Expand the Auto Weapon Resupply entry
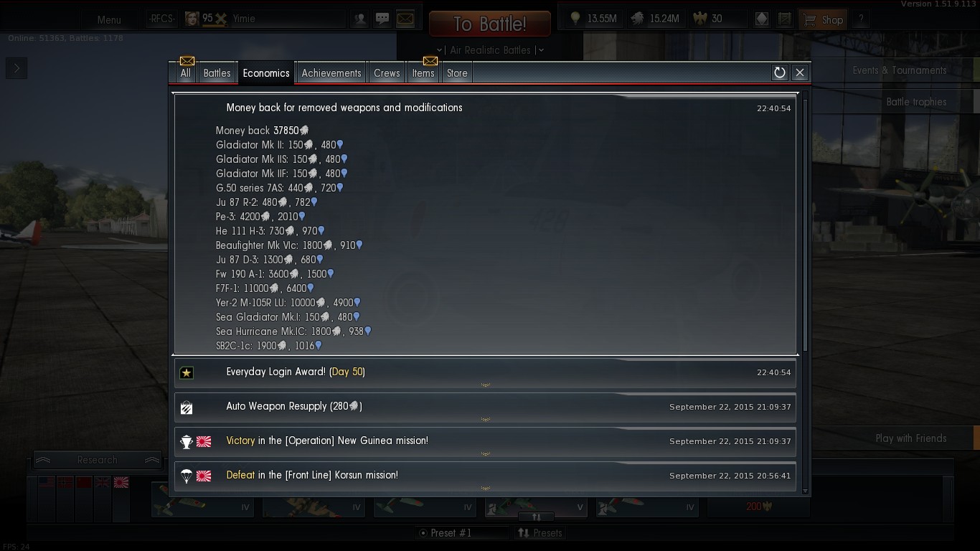Screen dimensions: 980x551 pyautogui.click(x=485, y=408)
